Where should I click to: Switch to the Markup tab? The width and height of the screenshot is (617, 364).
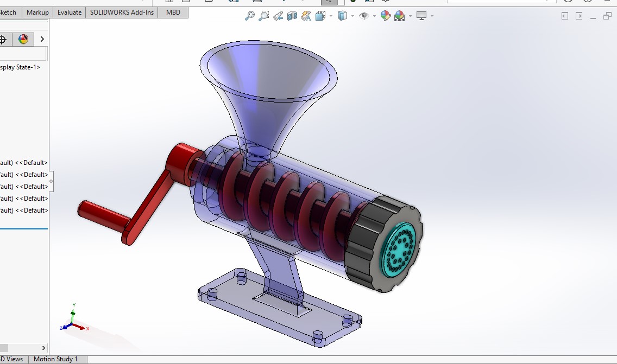37,12
